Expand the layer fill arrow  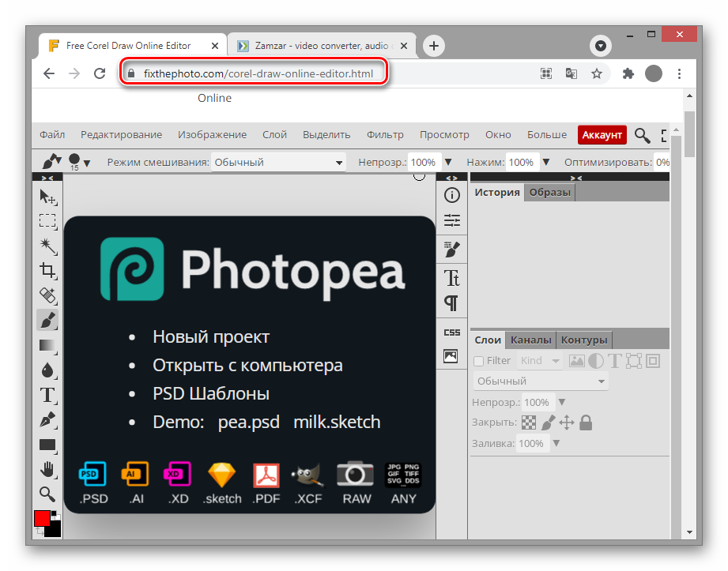point(556,443)
